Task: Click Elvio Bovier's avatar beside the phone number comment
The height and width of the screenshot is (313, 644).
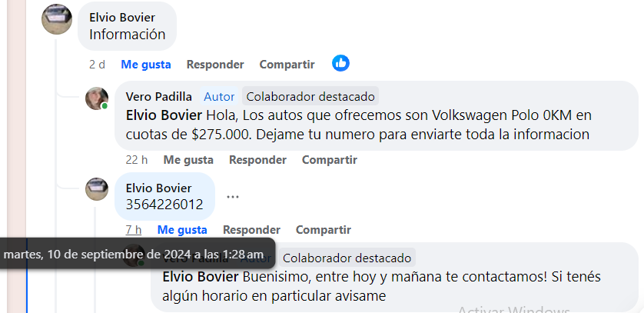Action: [x=97, y=189]
